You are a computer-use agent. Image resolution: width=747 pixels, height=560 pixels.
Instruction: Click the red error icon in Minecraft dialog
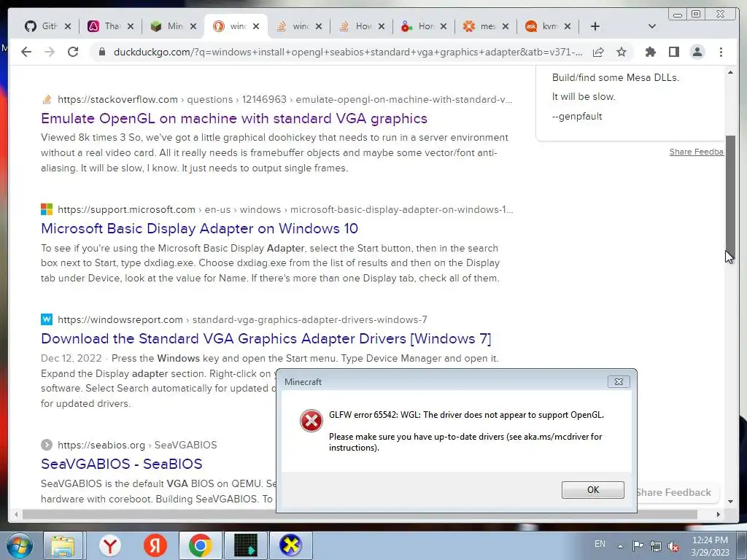click(311, 421)
